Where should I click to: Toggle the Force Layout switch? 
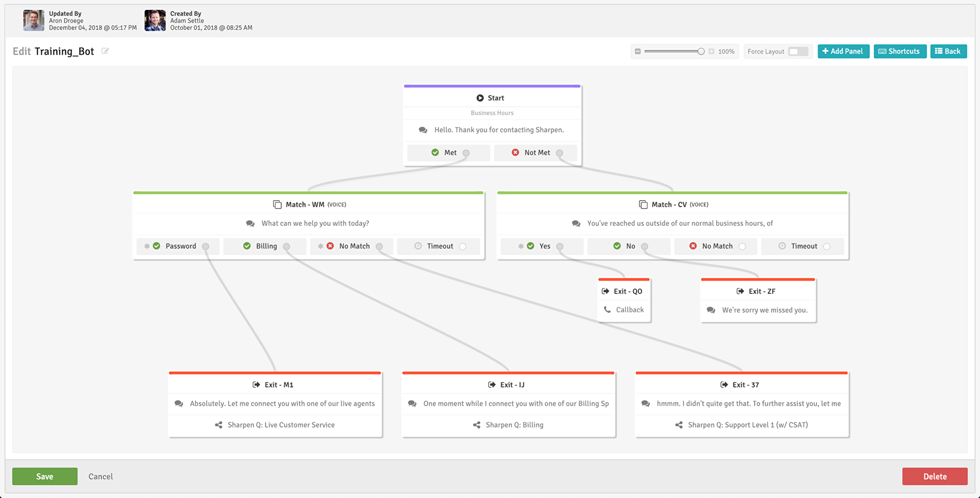(x=798, y=52)
